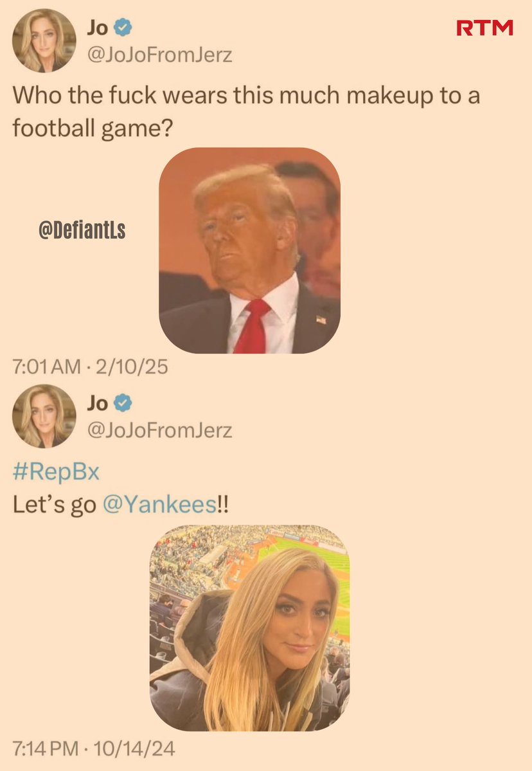Open the profile avatar on the top tweet
The image size is (532, 771).
point(44,41)
